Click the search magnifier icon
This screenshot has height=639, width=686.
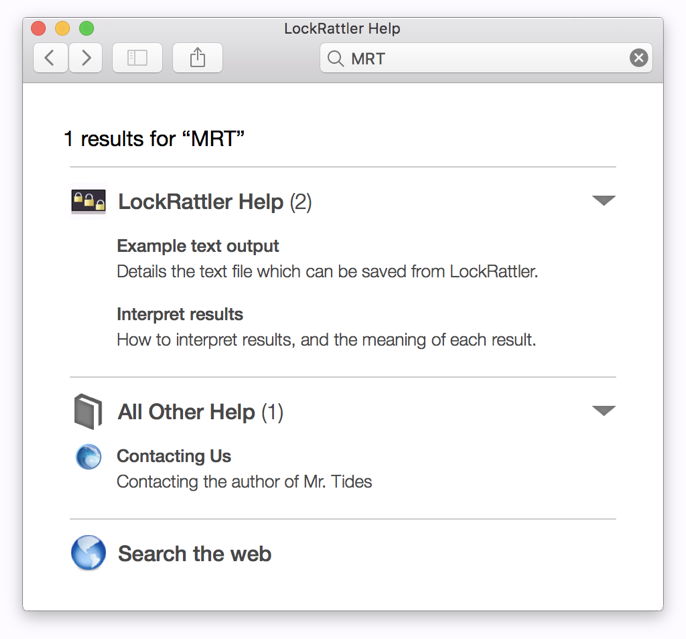(x=335, y=59)
